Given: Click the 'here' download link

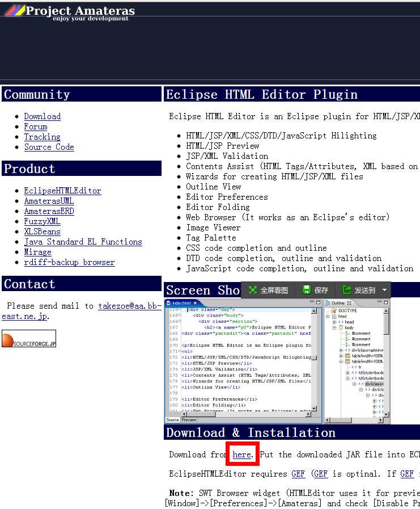Looking at the screenshot, I should (241, 455).
